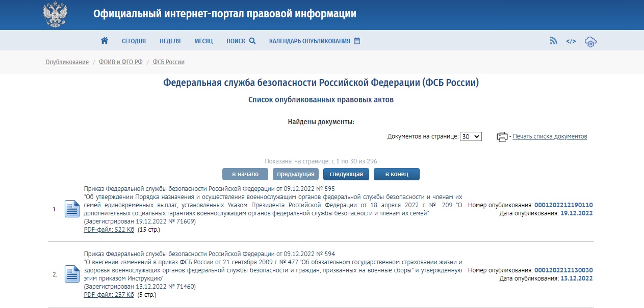Jump to last page with 'в конец'
This screenshot has height=308, width=644.
397,174
